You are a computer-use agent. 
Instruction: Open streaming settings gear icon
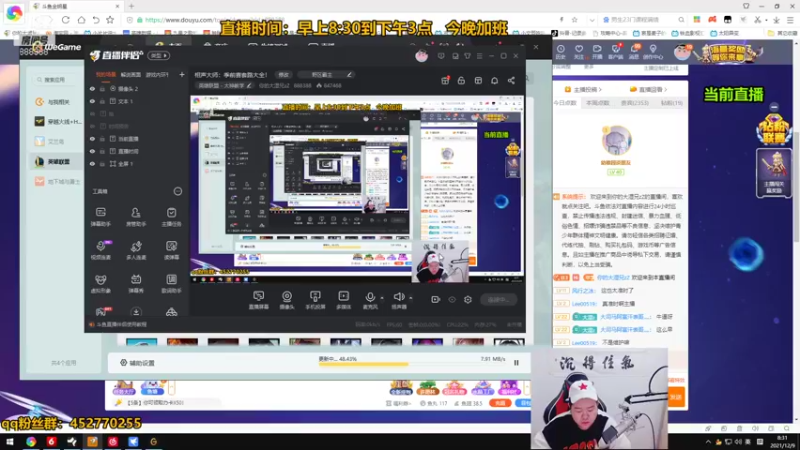[x=468, y=299]
